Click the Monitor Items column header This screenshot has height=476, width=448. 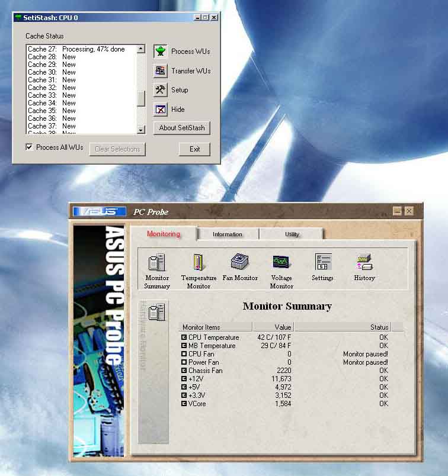tap(216, 327)
